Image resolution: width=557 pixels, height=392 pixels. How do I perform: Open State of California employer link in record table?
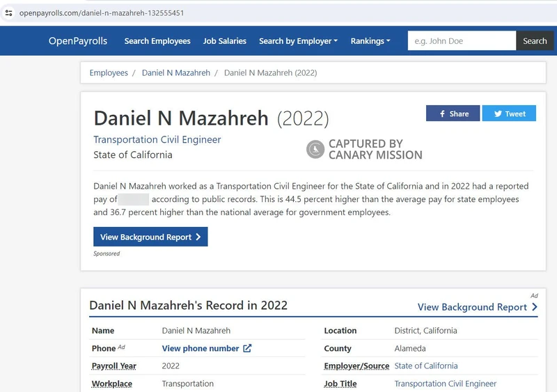coord(426,366)
